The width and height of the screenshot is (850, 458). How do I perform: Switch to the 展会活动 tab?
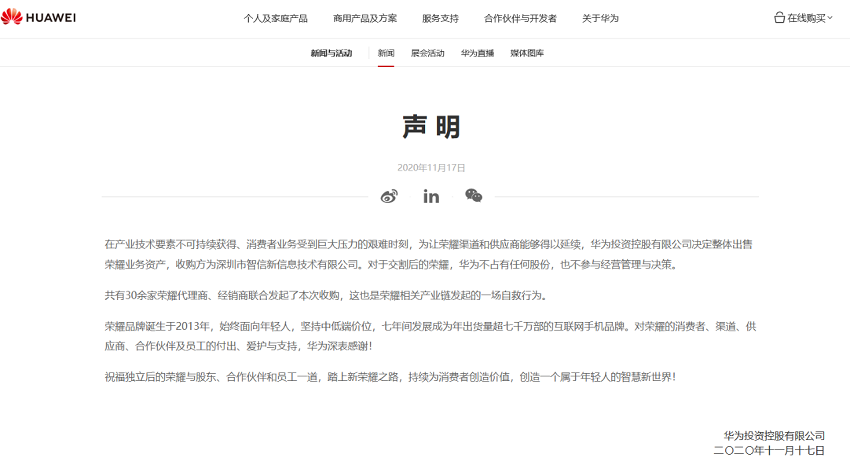pos(427,53)
